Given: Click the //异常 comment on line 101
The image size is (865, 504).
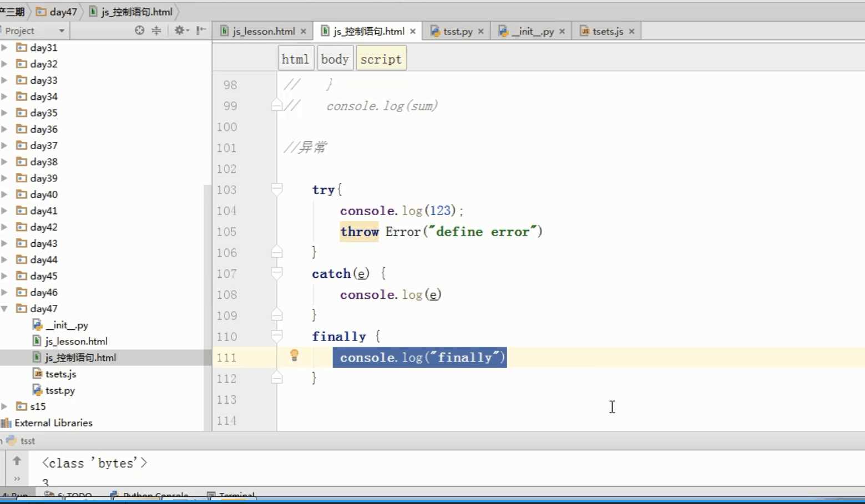Looking at the screenshot, I should 305,147.
